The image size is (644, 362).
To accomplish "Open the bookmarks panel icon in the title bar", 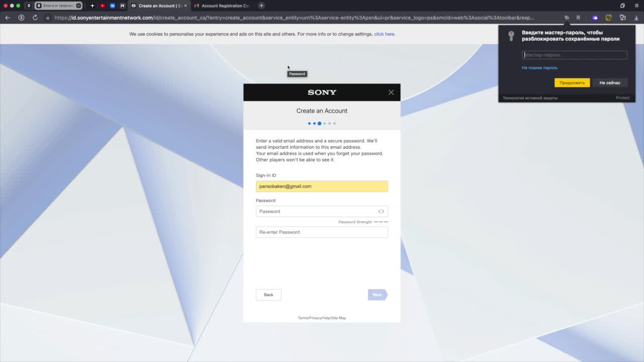I will point(622,6).
